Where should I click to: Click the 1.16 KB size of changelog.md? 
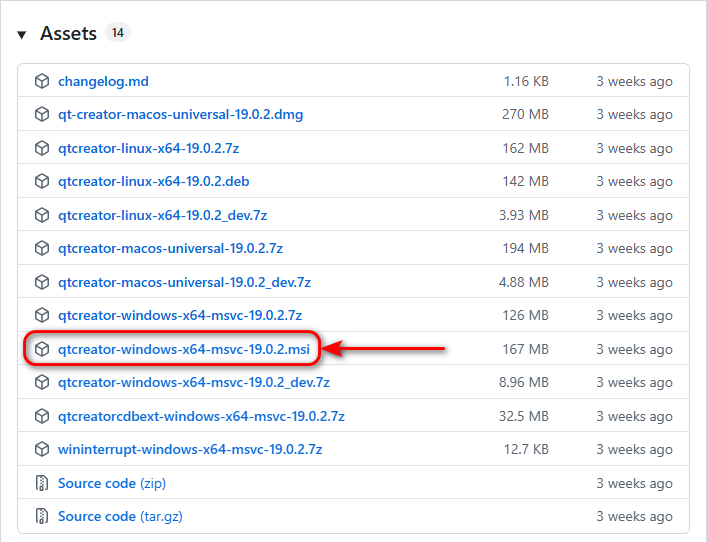[x=526, y=81]
